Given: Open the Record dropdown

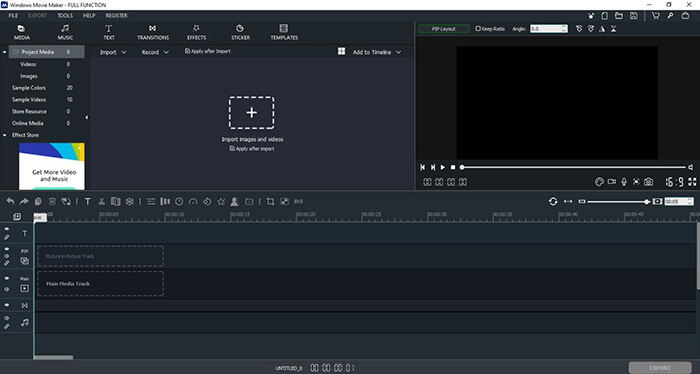Looking at the screenshot, I should pos(155,52).
